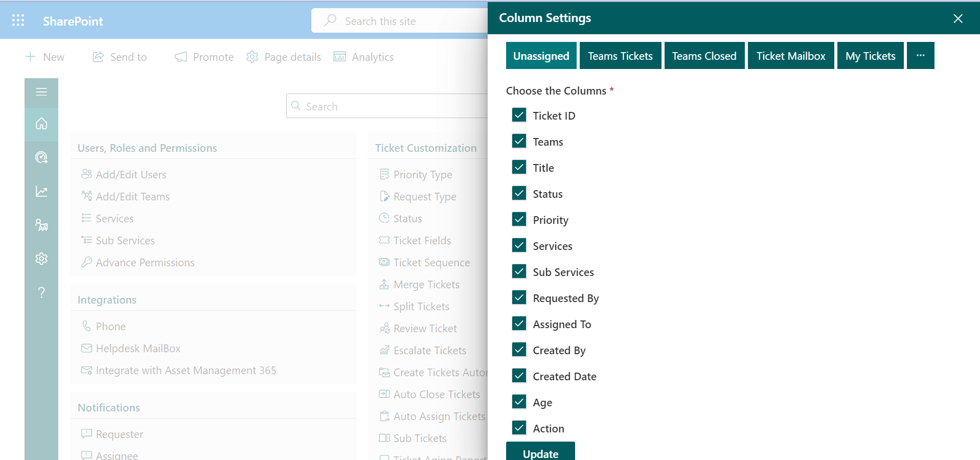Toggle the Status column checkbox
Viewport: 980px width, 460px height.
[x=519, y=193]
